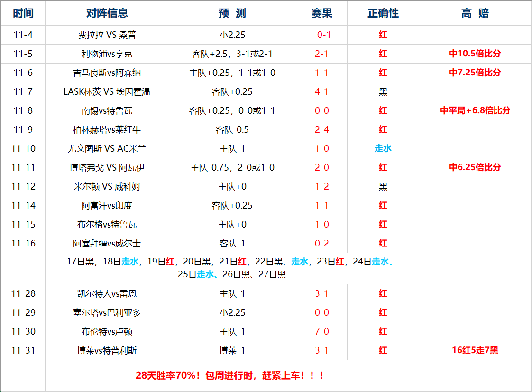Viewport: 532px width, 392px height.
Task: Click the 中6.25倍比分 cell
Action: click(x=475, y=167)
